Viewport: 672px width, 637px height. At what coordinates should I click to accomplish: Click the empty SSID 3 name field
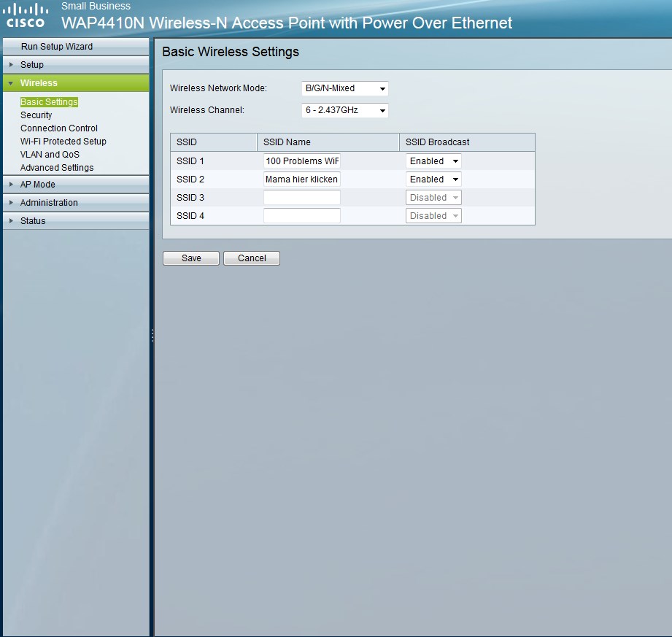pos(302,198)
